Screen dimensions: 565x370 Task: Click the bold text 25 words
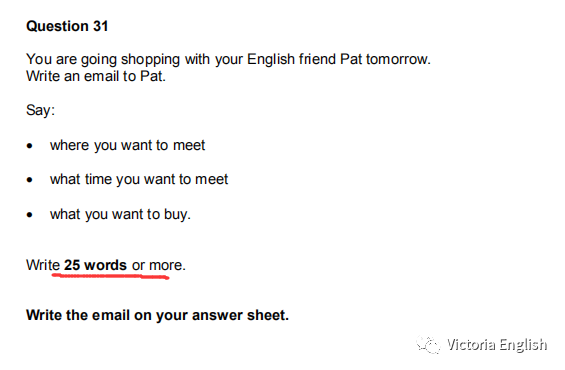coord(95,265)
